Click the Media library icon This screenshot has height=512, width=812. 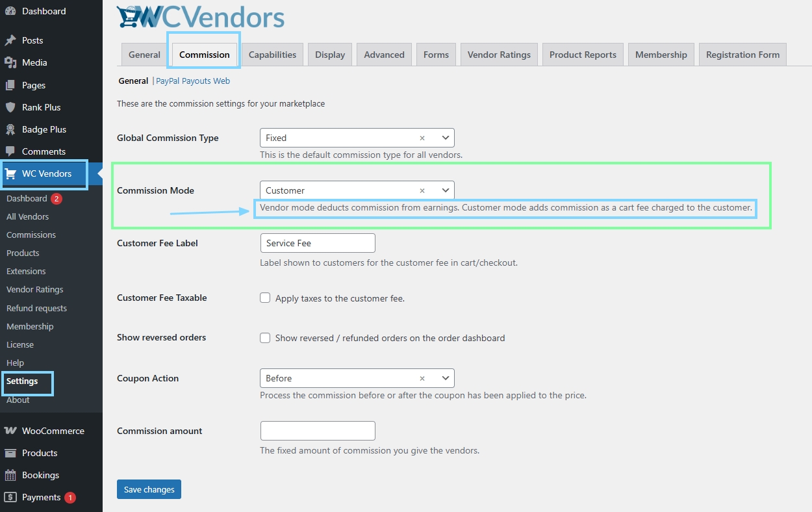pyautogui.click(x=10, y=62)
